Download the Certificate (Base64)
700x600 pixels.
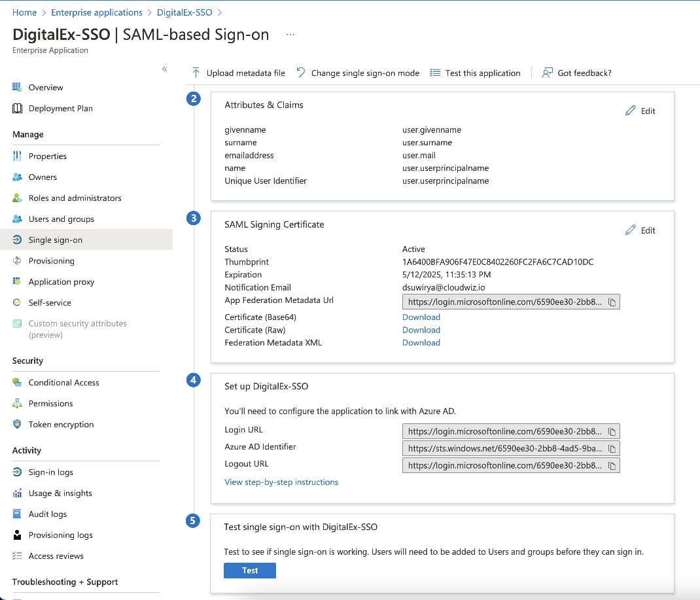click(421, 317)
